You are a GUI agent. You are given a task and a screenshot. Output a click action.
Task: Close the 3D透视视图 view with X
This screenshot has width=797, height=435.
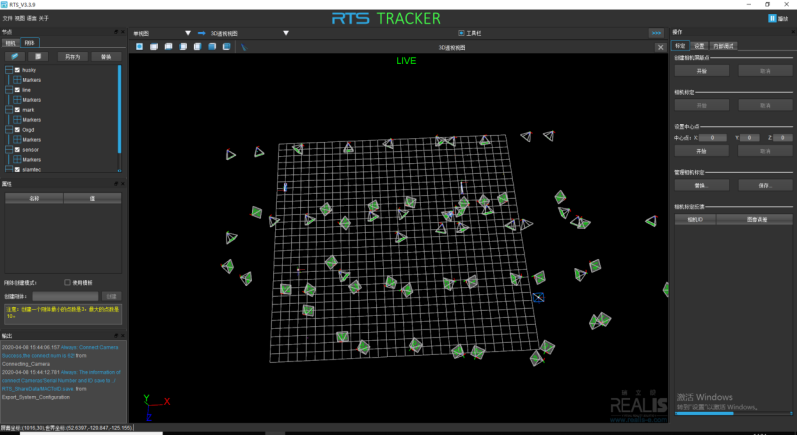pyautogui.click(x=660, y=47)
